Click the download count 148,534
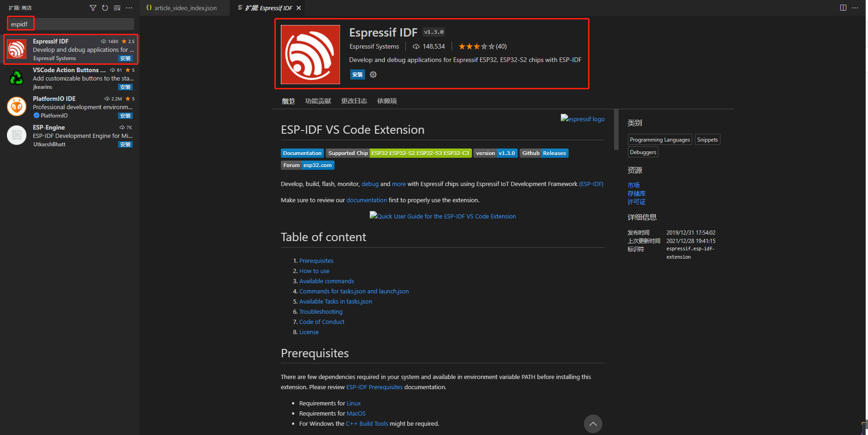The width and height of the screenshot is (868, 435). pyautogui.click(x=429, y=46)
